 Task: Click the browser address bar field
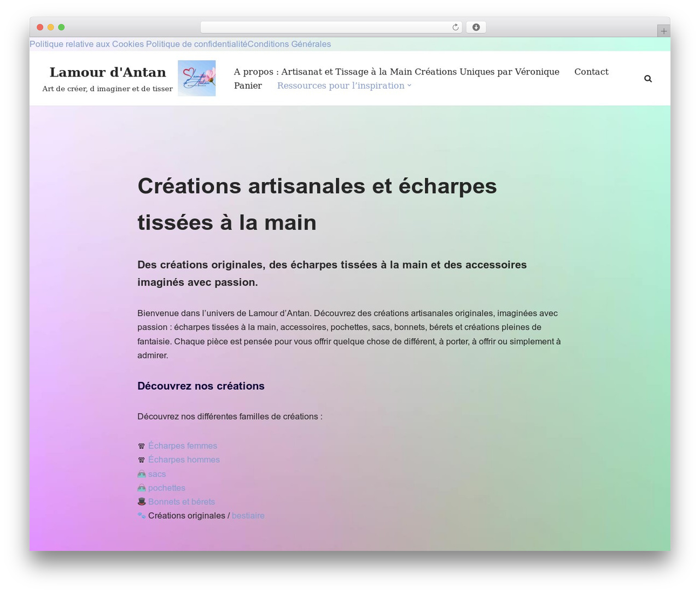point(331,27)
